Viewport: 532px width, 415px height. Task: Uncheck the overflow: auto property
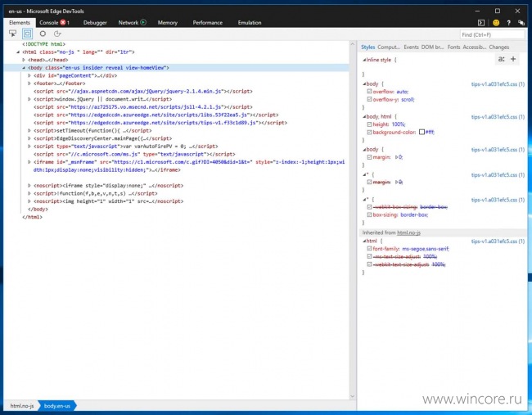(369, 92)
